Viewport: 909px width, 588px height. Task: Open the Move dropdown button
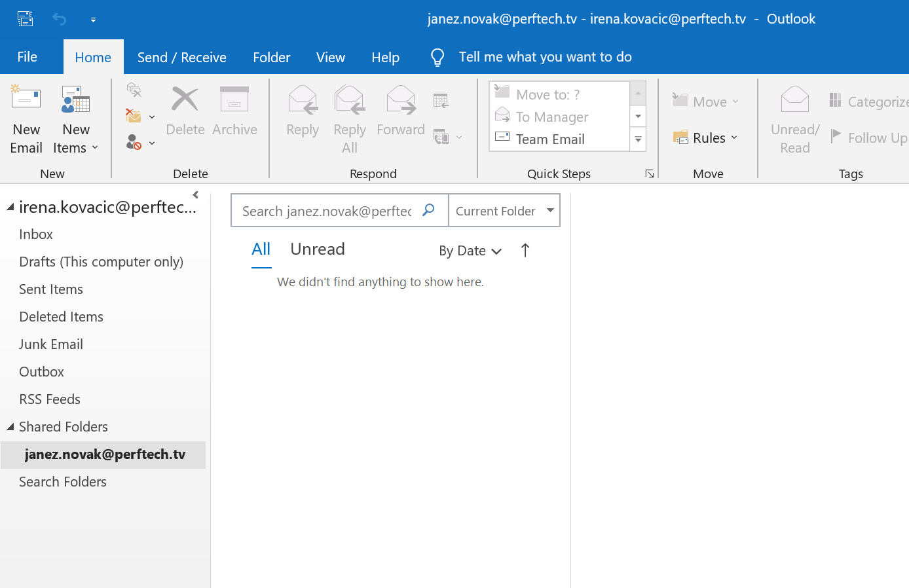[x=705, y=101]
